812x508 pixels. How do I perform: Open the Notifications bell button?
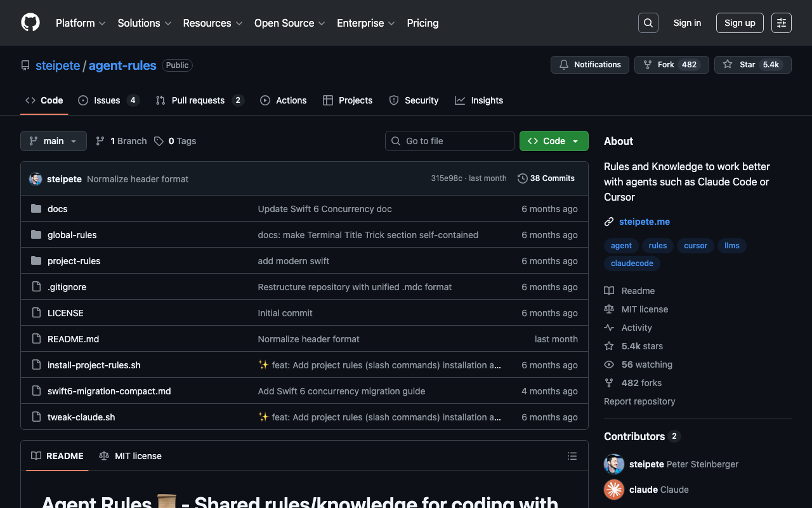tap(590, 65)
